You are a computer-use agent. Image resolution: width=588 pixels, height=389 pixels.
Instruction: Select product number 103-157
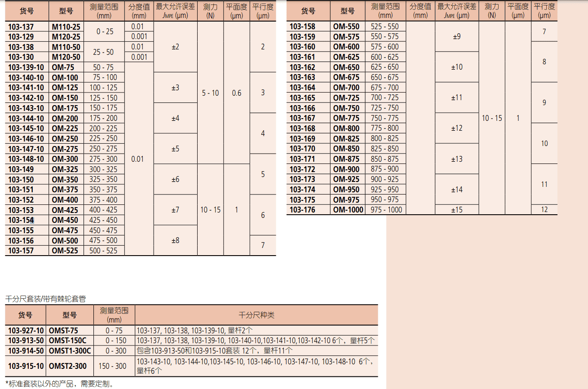(21, 251)
